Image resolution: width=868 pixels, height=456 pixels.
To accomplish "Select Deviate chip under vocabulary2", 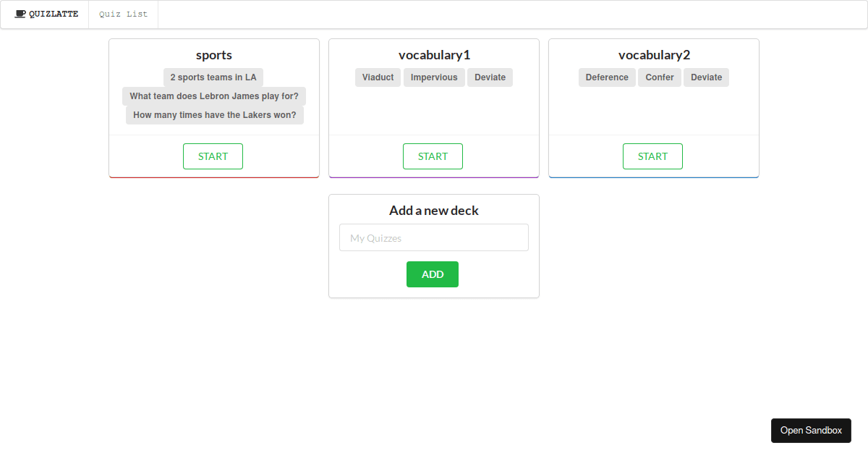I will click(x=706, y=77).
